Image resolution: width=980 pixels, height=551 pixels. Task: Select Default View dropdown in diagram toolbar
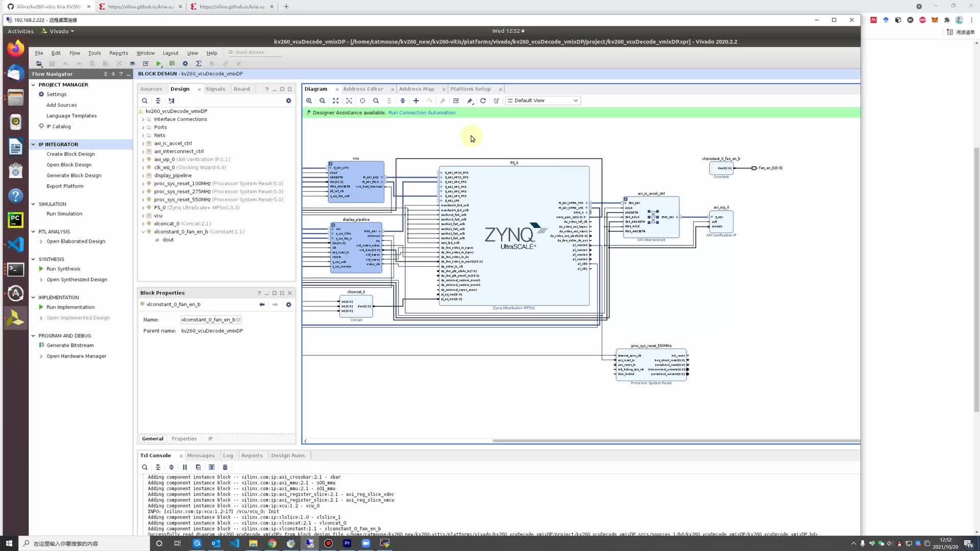click(542, 100)
